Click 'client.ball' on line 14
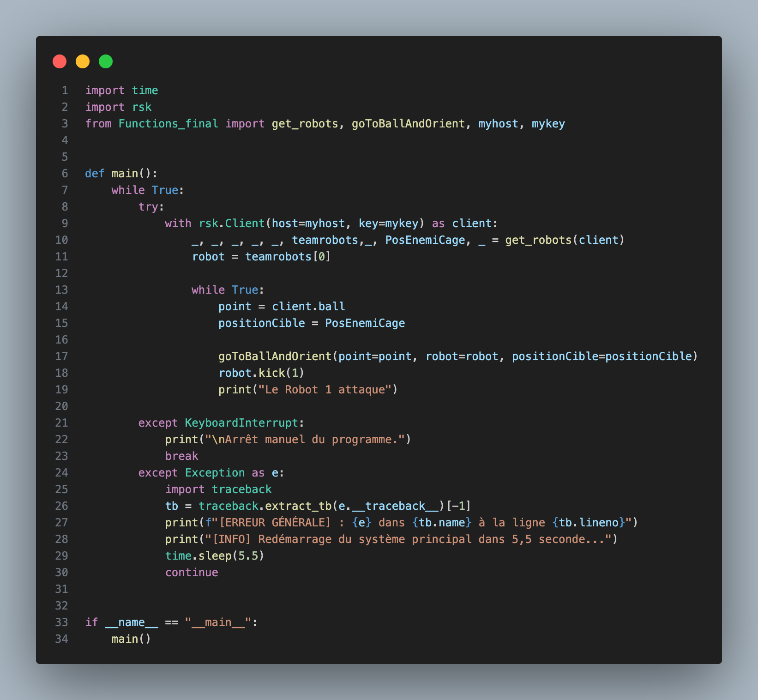The image size is (758, 700). coord(308,307)
